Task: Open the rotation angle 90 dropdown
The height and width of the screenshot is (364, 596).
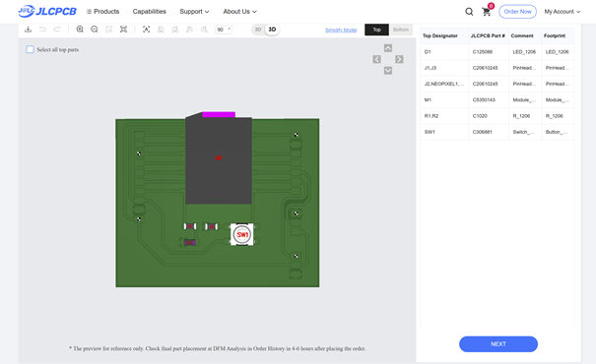Action: point(224,30)
